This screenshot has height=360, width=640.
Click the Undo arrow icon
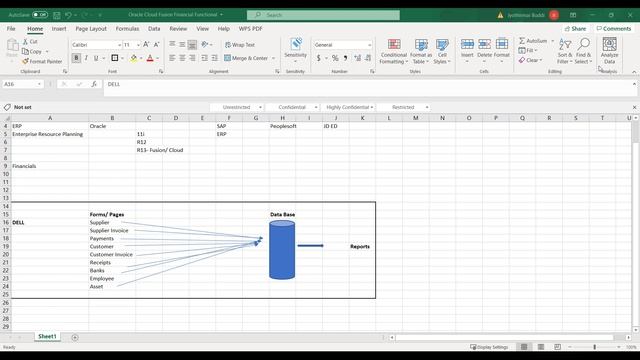coord(68,15)
